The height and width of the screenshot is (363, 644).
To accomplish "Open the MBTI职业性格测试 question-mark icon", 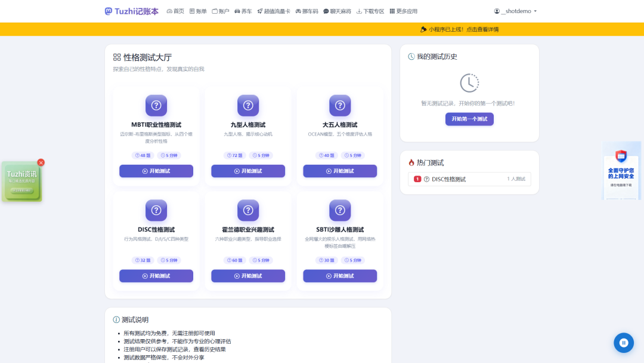I will 156,105.
